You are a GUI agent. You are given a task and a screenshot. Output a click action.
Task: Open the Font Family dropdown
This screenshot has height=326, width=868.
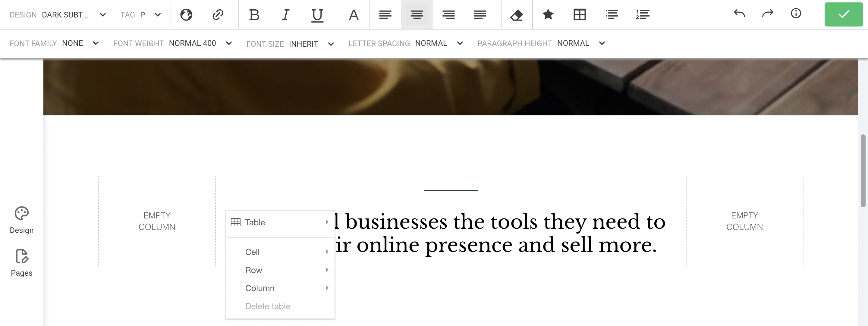coord(54,43)
